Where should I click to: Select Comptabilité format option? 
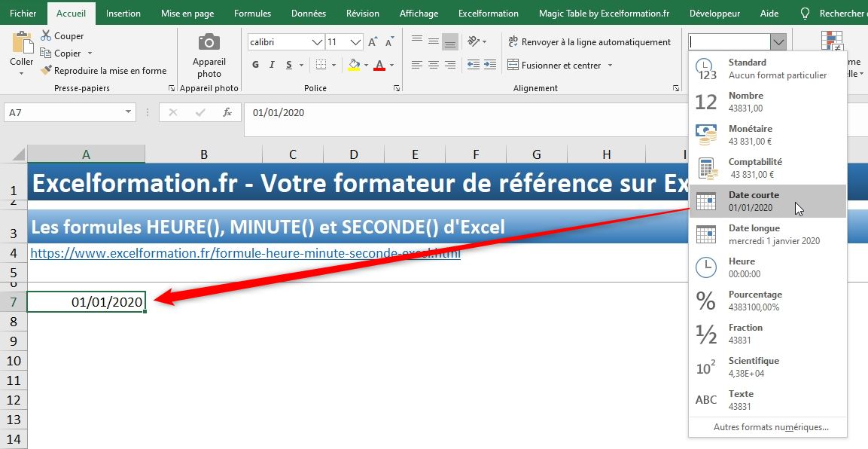[767, 168]
